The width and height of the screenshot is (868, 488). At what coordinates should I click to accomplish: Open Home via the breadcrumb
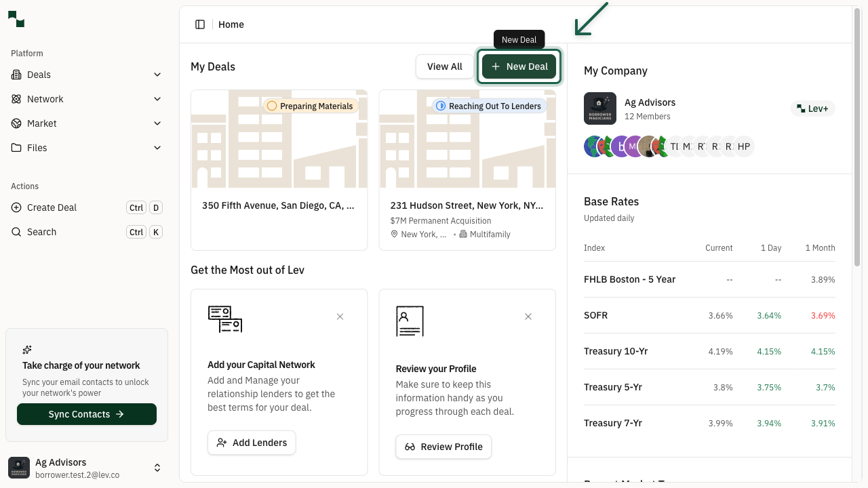(x=231, y=24)
